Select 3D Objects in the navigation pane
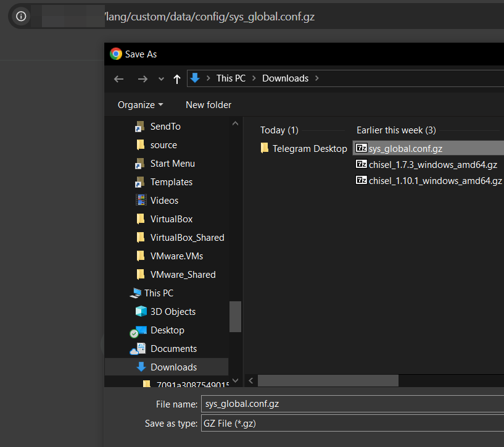This screenshot has height=447, width=504. (x=173, y=312)
